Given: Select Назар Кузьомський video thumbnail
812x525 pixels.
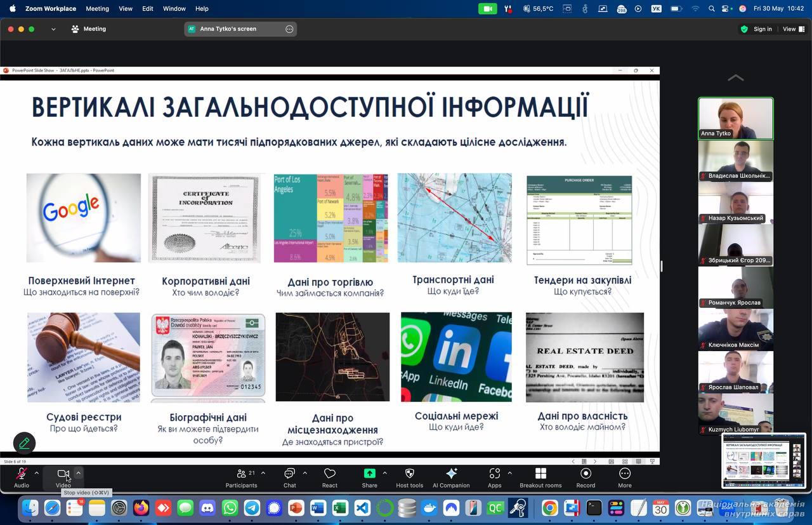Looking at the screenshot, I should click(736, 203).
